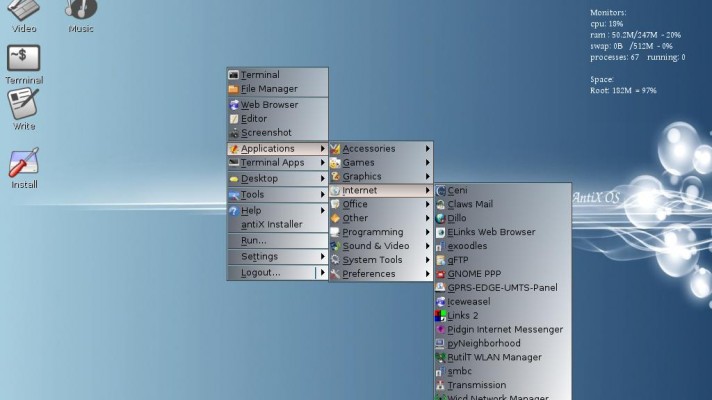Click the Pidgin Internet Messenger label
The width and height of the screenshot is (712, 400).
[x=505, y=330]
